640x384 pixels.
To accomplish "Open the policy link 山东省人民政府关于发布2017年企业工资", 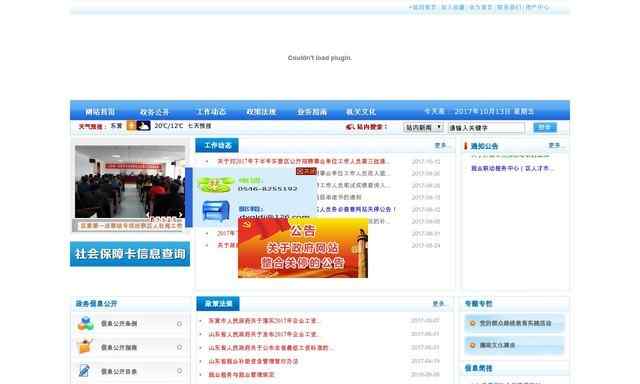I will tap(264, 334).
